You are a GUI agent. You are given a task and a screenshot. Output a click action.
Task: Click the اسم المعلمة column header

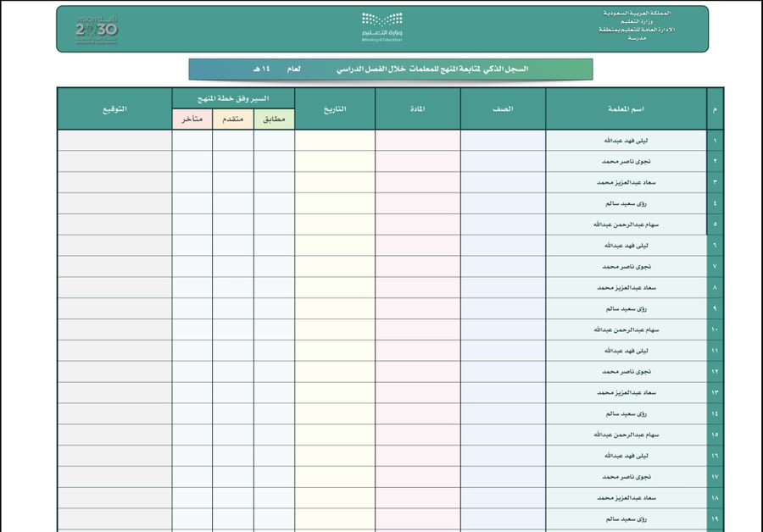[626, 109]
